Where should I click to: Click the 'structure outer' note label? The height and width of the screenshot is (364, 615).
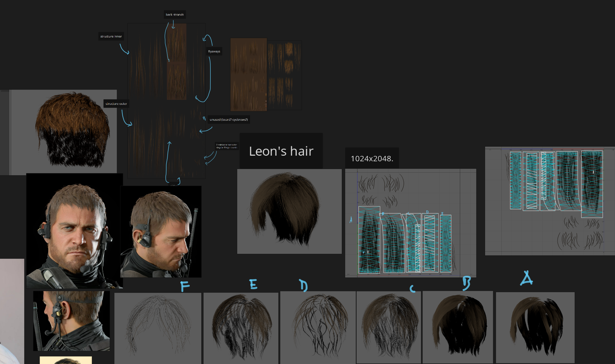coord(116,104)
